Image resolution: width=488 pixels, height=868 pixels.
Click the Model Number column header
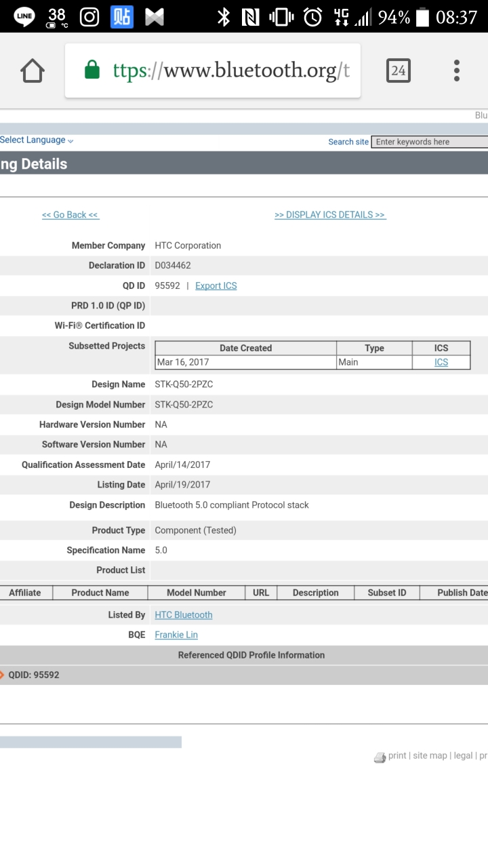[197, 593]
